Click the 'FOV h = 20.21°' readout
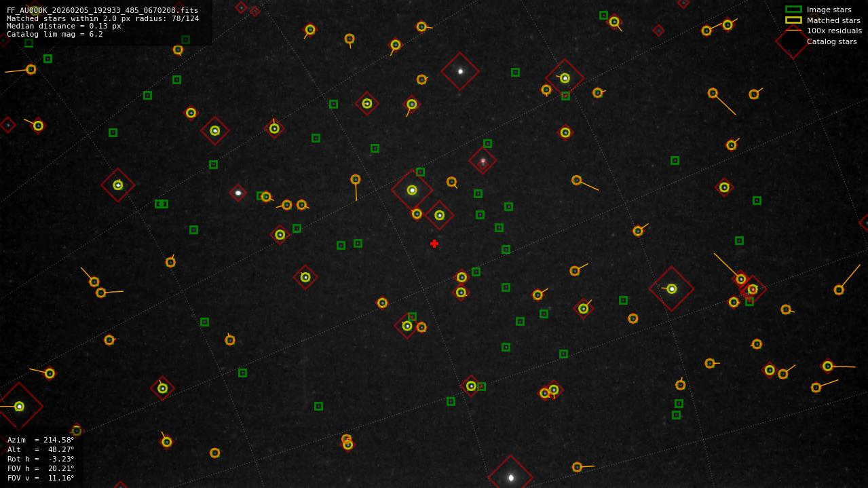This screenshot has width=868, height=488. (41, 468)
